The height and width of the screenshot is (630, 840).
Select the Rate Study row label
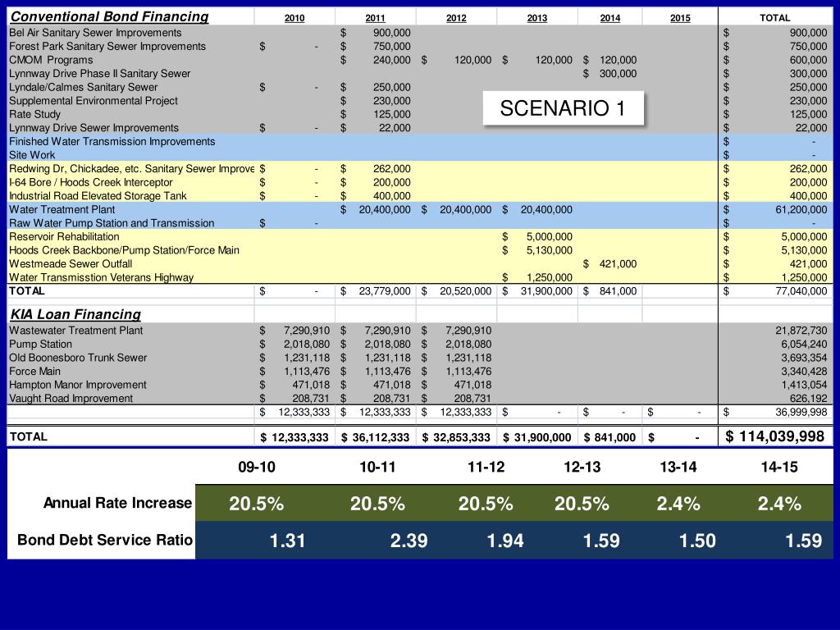(34, 114)
